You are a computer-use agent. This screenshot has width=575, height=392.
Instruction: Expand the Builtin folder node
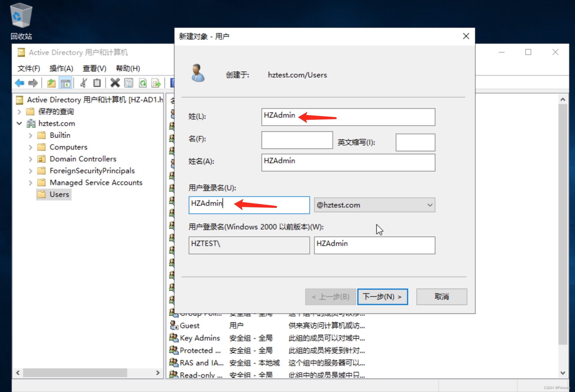(x=30, y=135)
